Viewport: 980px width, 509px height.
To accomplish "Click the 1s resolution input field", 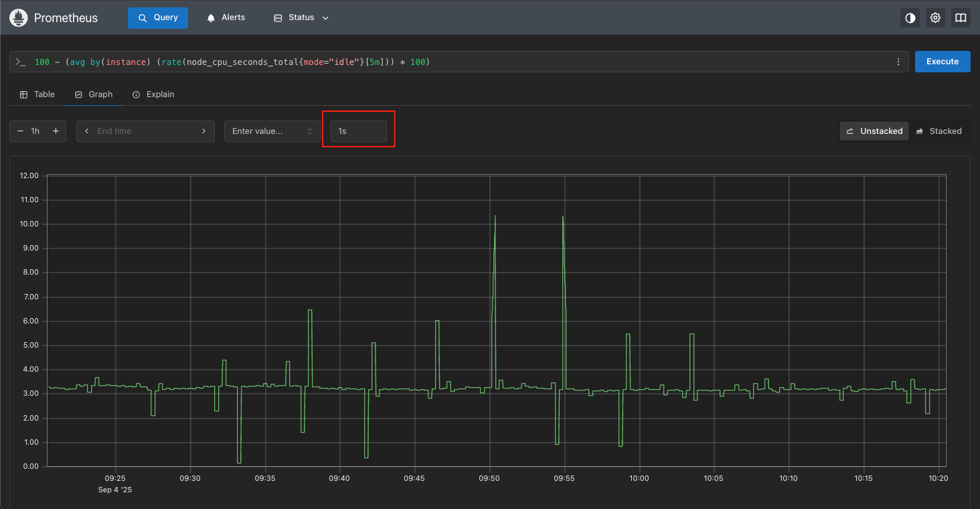I will click(359, 131).
